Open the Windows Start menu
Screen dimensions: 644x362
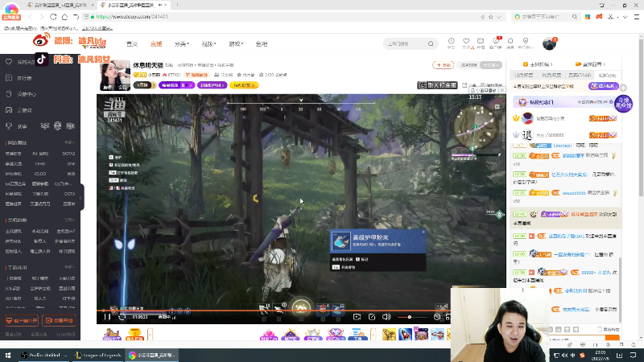pos(7,355)
